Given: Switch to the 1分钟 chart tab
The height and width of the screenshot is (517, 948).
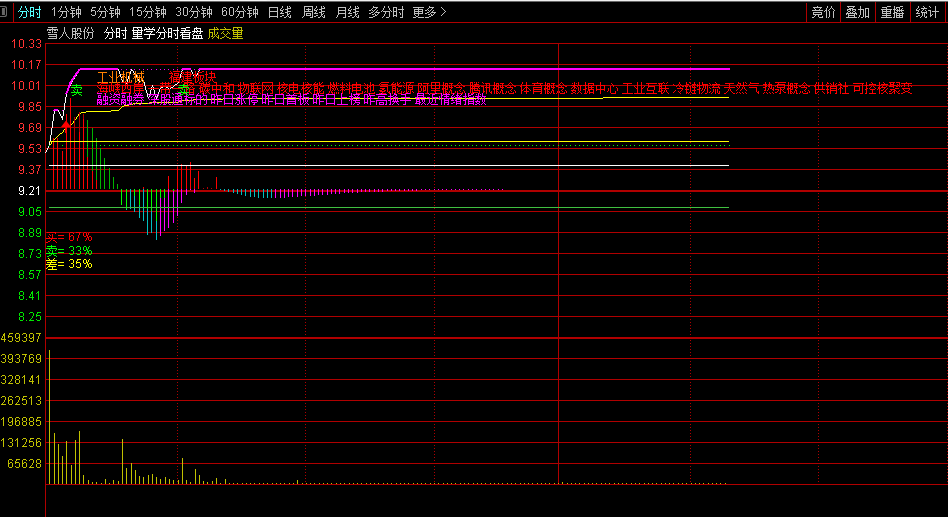Looking at the screenshot, I should pos(66,12).
